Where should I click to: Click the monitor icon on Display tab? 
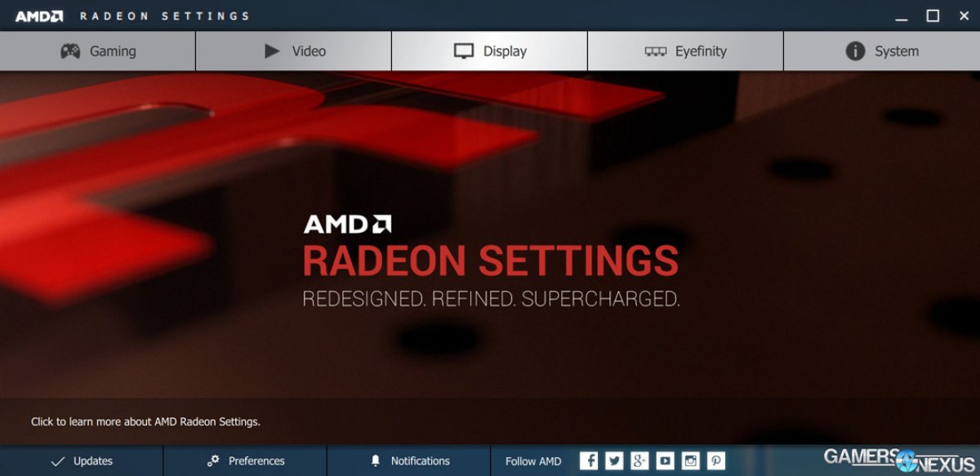pos(464,51)
